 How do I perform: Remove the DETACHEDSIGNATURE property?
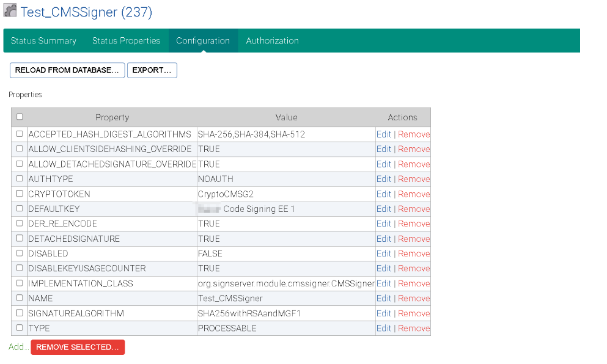click(x=414, y=239)
